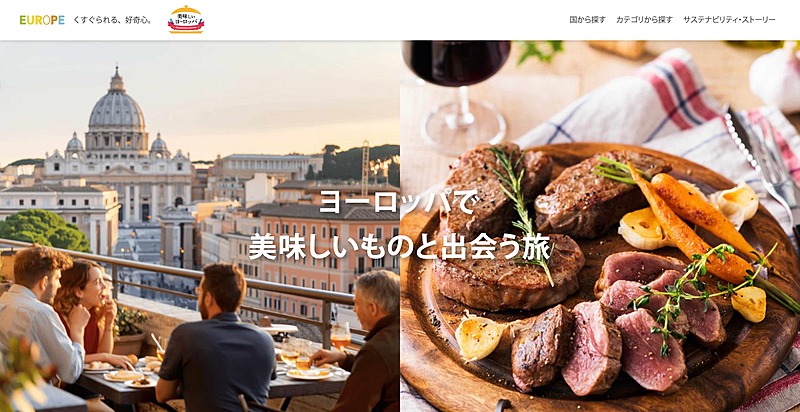This screenshot has width=800, height=412.
Task: Click the くすぐられる、好奇心。 tagline
Action: (113, 20)
